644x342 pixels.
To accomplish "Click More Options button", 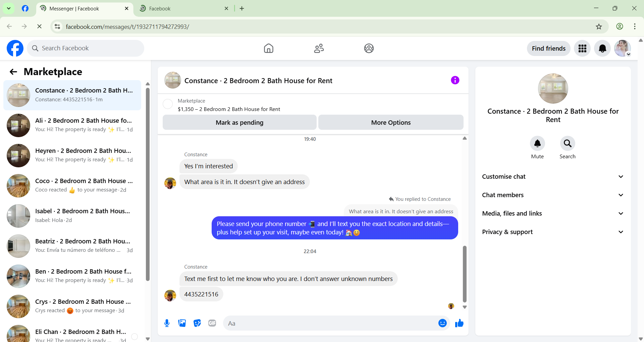I will click(391, 122).
